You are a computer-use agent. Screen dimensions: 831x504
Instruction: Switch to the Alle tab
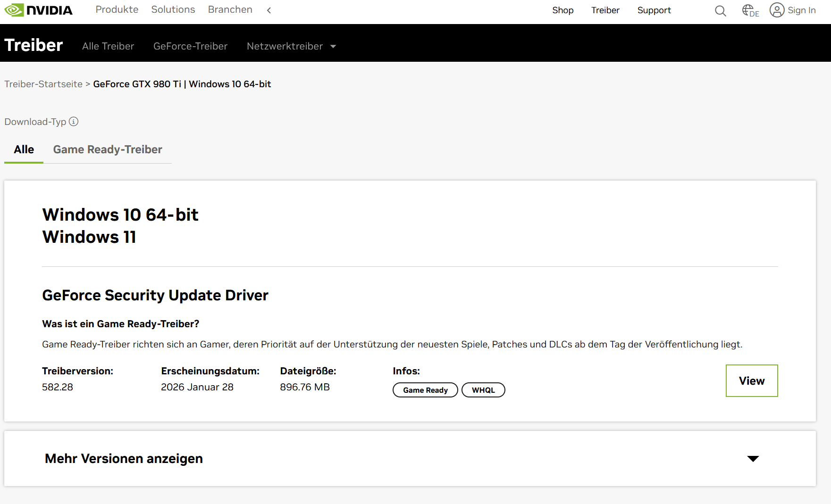coord(24,149)
